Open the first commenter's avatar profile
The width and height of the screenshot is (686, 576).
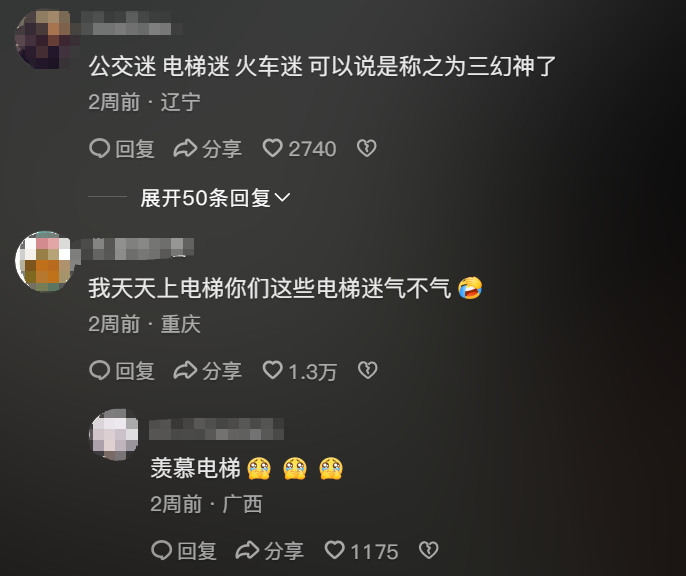(43, 39)
